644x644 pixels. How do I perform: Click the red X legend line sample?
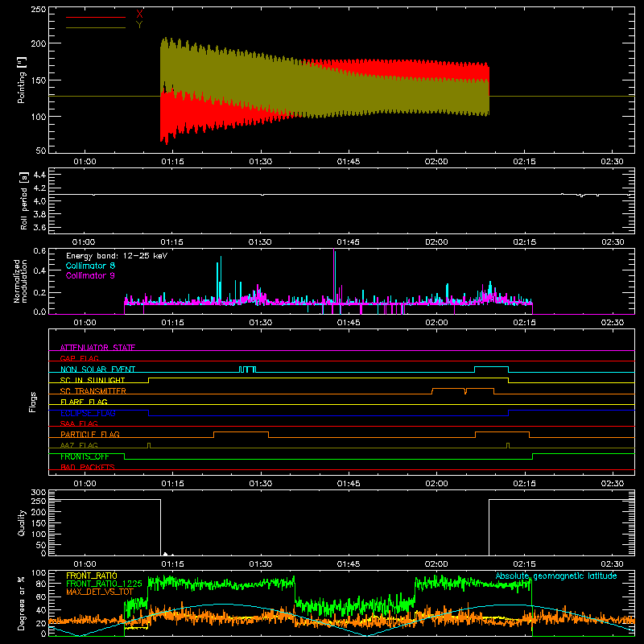96,17
